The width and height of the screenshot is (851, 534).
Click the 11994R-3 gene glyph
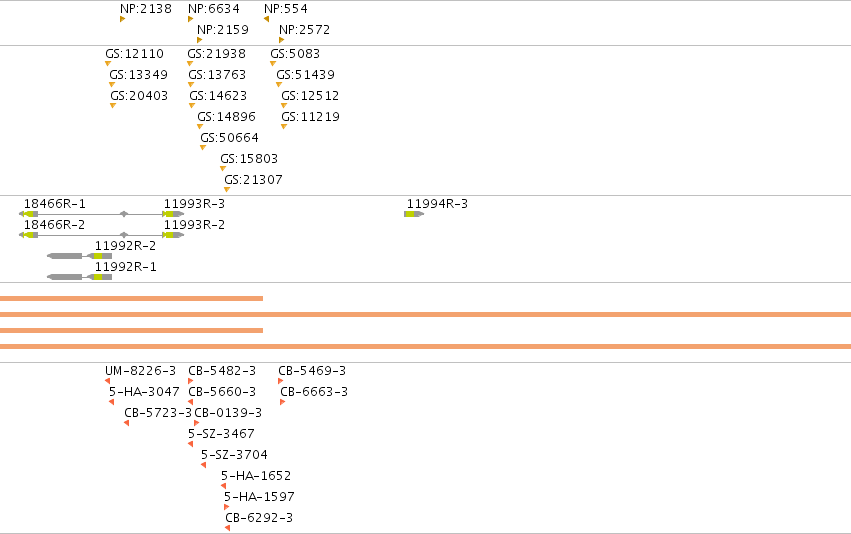[x=414, y=214]
